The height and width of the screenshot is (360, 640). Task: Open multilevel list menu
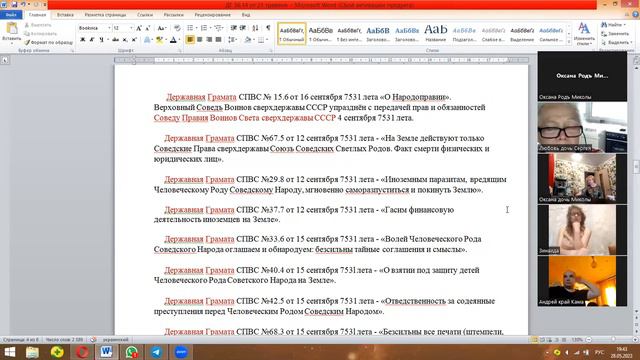tap(219, 28)
